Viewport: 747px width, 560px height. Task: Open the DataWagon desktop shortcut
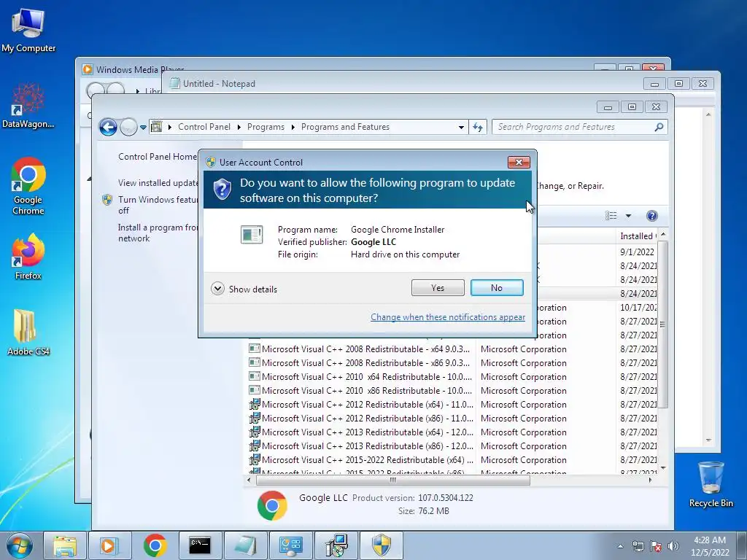[x=28, y=106]
